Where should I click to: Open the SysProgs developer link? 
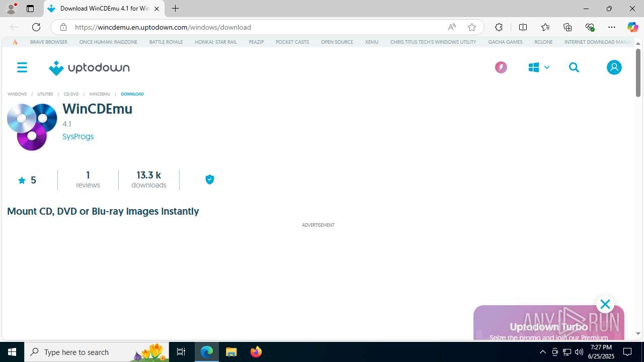coord(78,136)
